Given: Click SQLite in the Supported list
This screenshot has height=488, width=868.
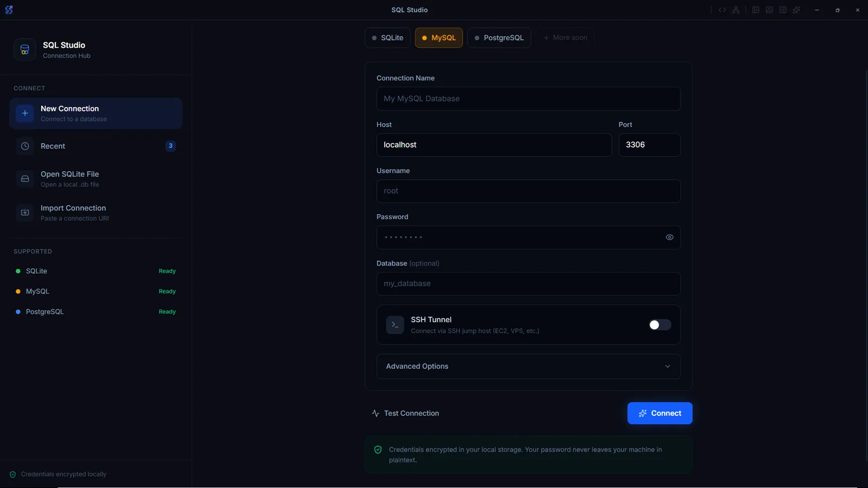Looking at the screenshot, I should pyautogui.click(x=36, y=271).
